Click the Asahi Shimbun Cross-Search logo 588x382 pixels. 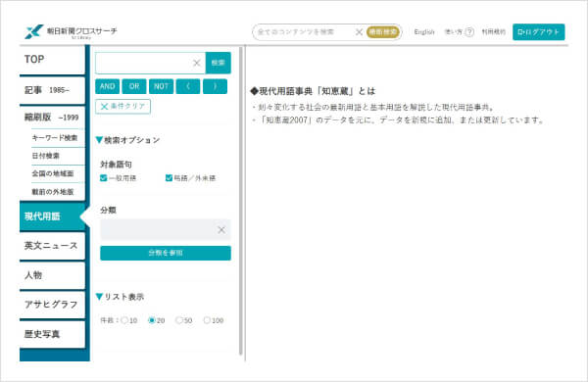pyautogui.click(x=71, y=32)
